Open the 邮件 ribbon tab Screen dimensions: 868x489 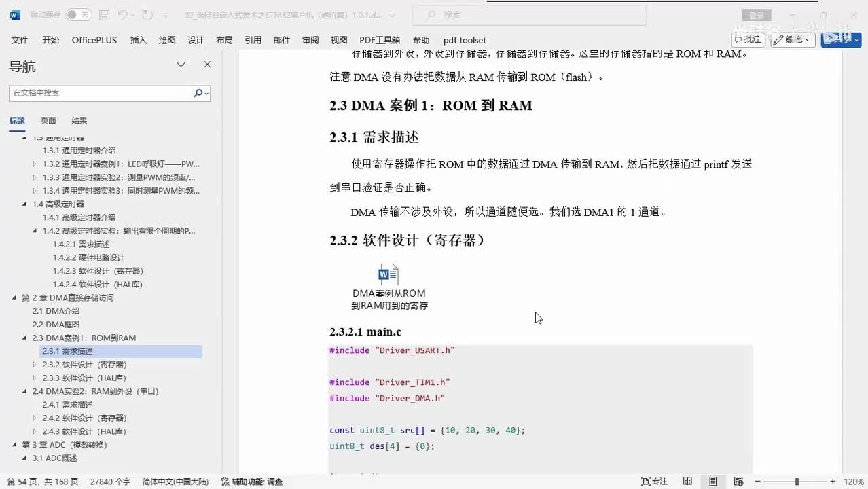click(282, 40)
